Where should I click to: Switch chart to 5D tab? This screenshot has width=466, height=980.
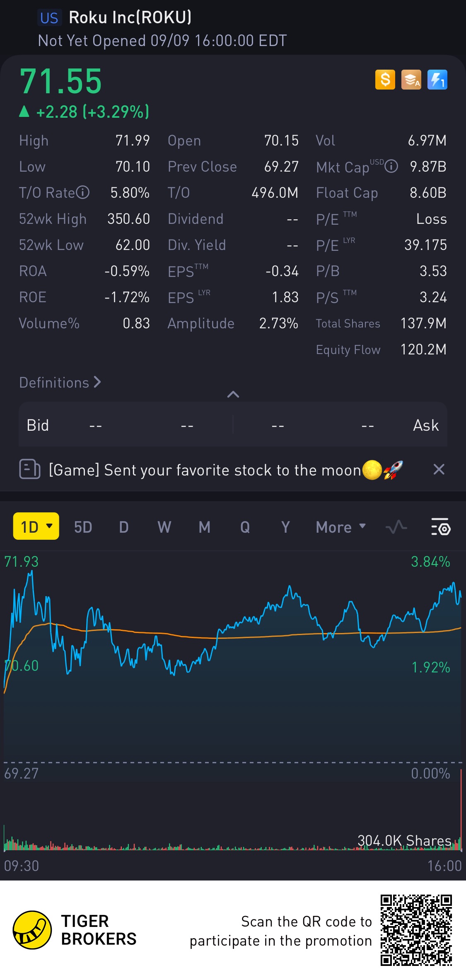(x=83, y=527)
